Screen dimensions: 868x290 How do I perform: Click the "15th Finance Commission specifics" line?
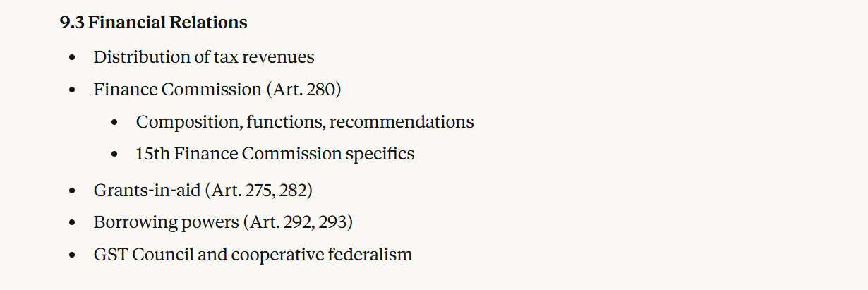[x=275, y=153]
